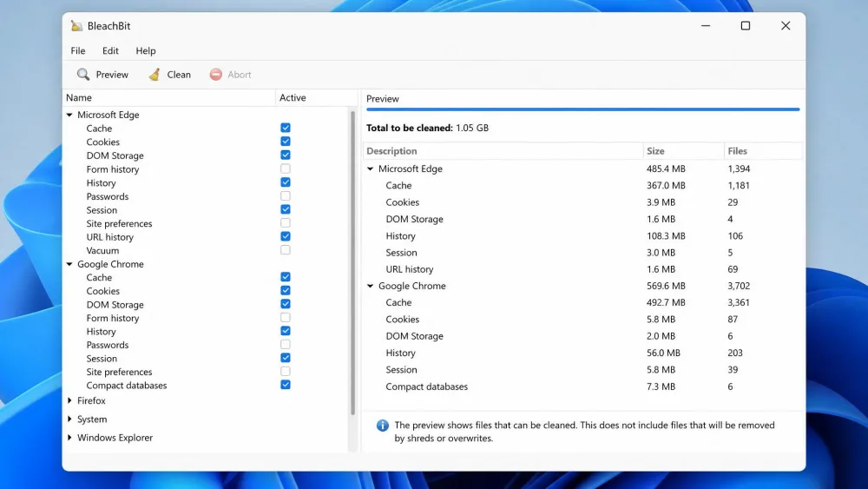Image resolution: width=868 pixels, height=489 pixels.
Task: Click the 1,181 Edge Cache files count
Action: tap(739, 186)
